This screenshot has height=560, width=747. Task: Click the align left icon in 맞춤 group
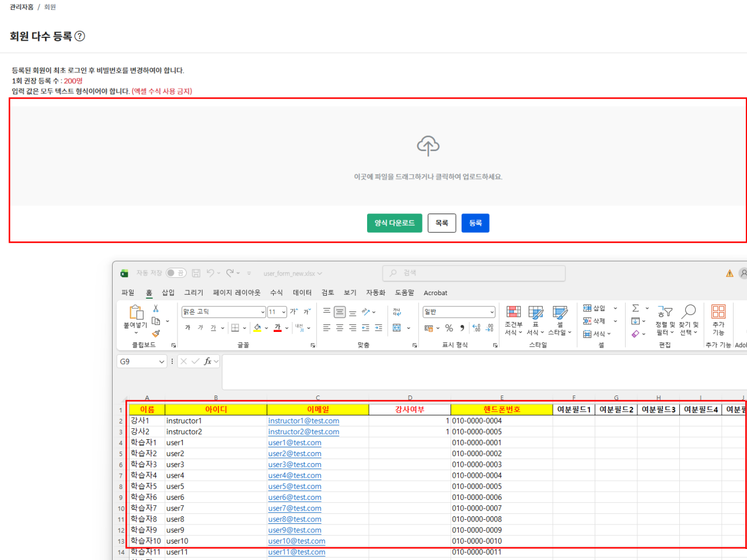327,328
